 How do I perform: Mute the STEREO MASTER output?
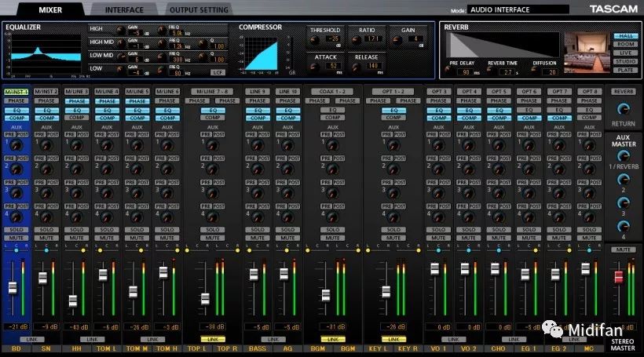(623, 250)
